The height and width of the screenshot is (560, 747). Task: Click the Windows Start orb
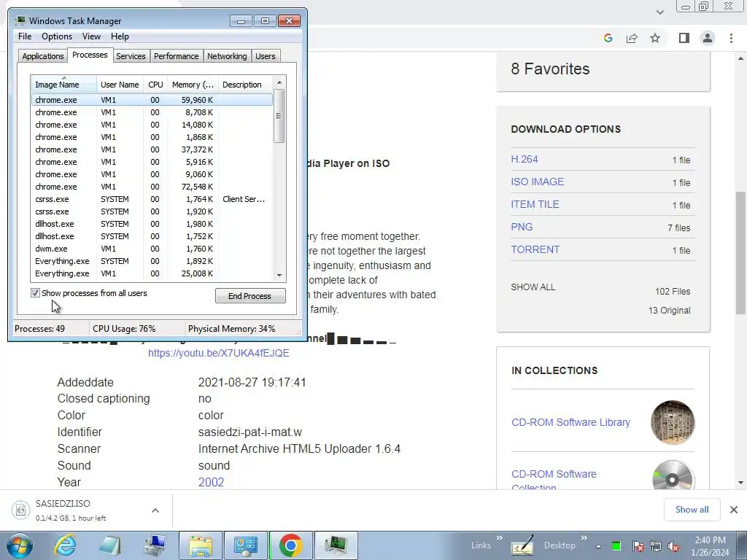19,545
